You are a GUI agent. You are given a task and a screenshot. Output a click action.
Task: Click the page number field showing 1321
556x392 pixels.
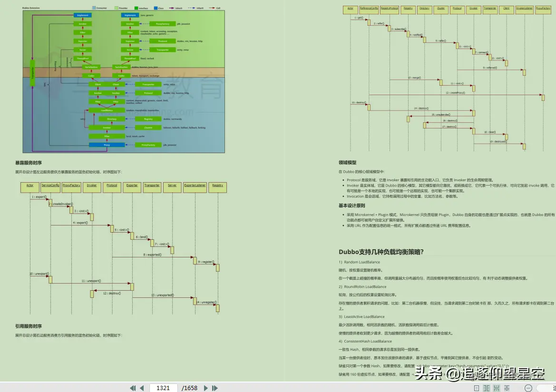(163, 388)
